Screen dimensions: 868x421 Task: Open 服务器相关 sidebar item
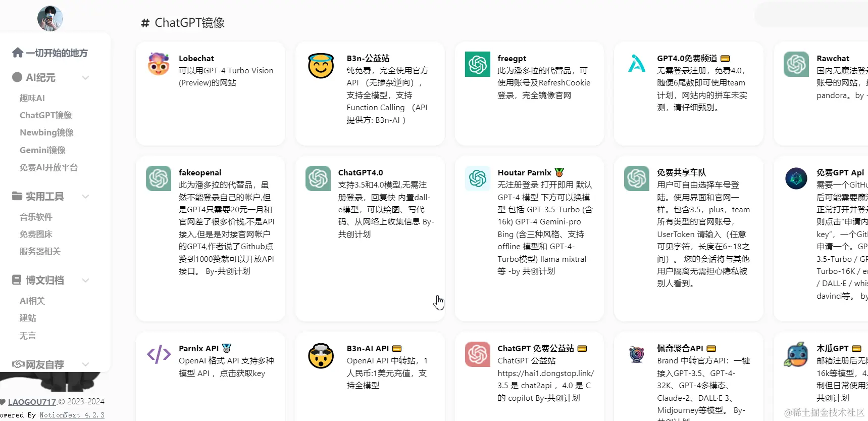(x=40, y=251)
